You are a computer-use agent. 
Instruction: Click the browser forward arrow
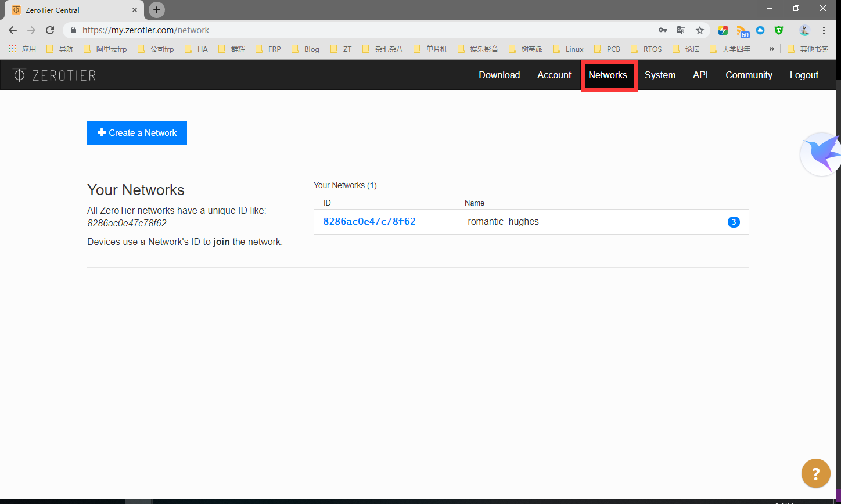31,30
